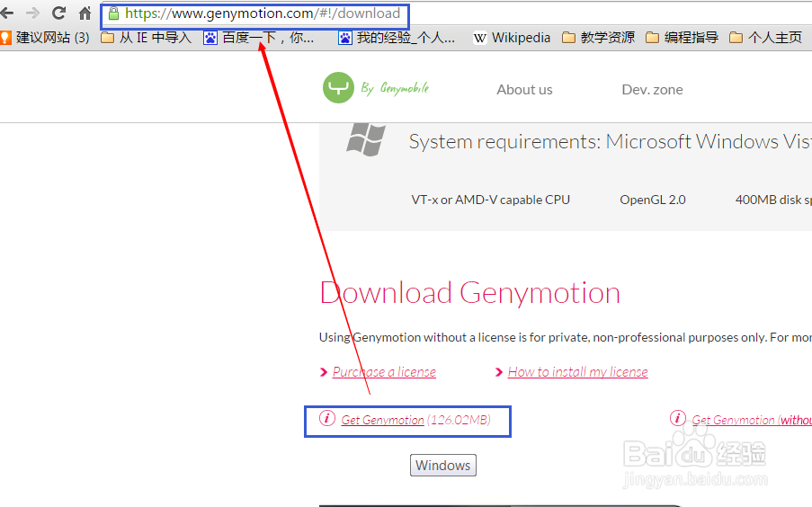Click Get Genymotion (without VirtualBox) link

pos(752,420)
